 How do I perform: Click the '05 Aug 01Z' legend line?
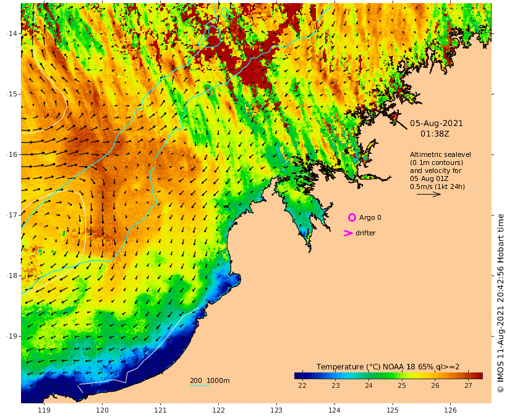[429, 178]
